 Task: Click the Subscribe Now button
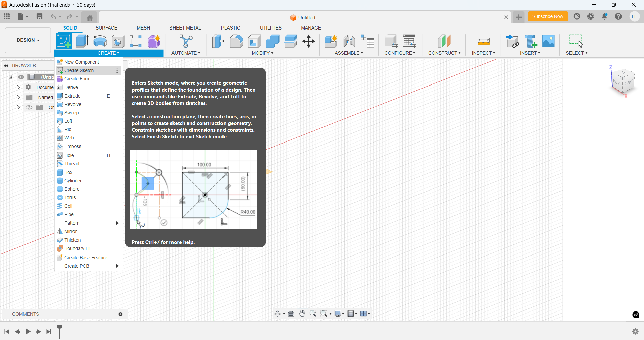548,16
